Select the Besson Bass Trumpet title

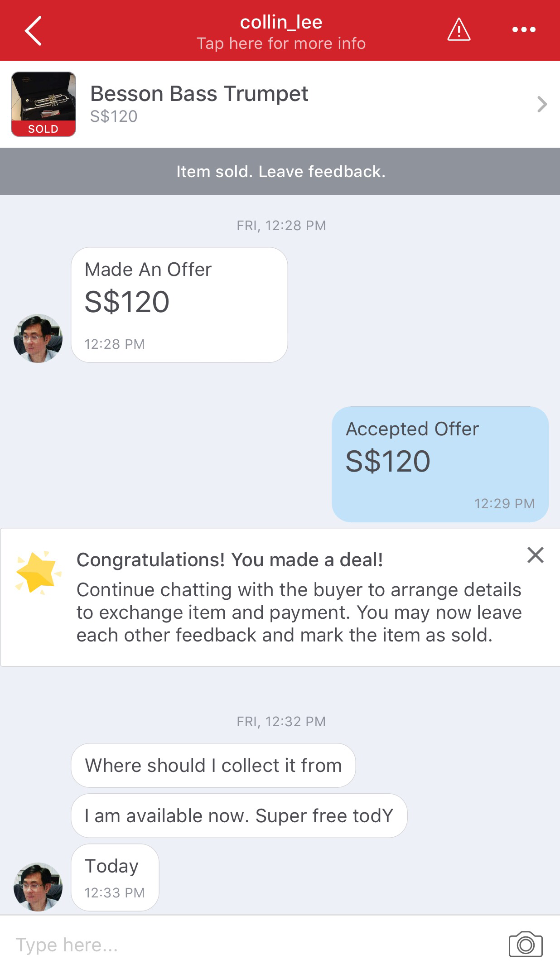click(x=199, y=94)
